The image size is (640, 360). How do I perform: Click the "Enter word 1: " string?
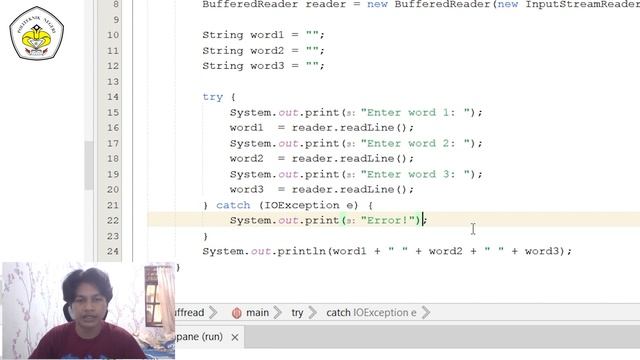415,112
